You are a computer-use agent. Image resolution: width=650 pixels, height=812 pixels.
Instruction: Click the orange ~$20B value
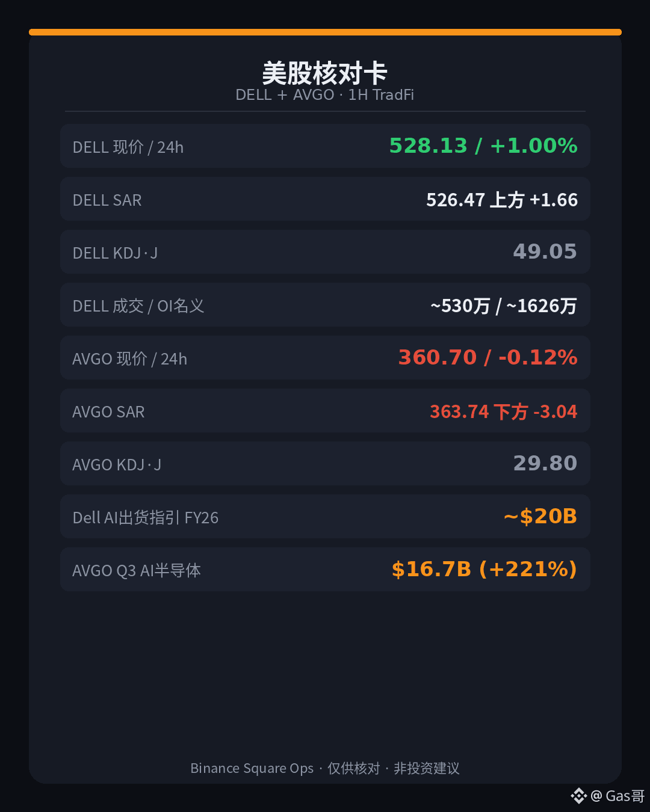pyautogui.click(x=540, y=517)
